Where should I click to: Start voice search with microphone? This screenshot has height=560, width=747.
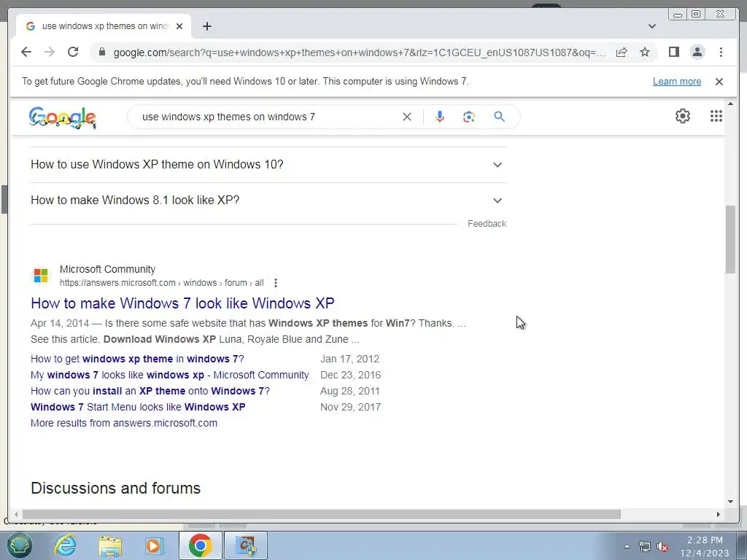click(x=440, y=117)
